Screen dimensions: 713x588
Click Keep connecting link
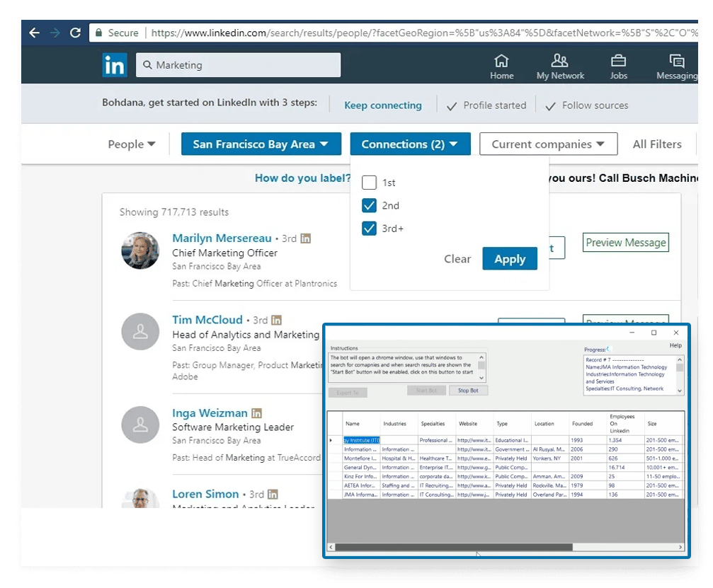coord(383,105)
